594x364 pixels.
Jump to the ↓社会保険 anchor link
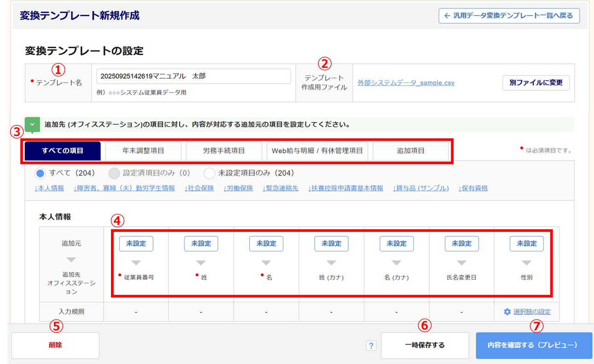[199, 188]
